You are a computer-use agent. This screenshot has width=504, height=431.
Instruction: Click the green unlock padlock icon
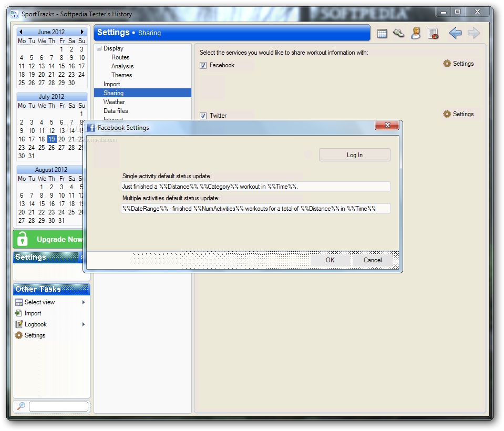pos(22,239)
